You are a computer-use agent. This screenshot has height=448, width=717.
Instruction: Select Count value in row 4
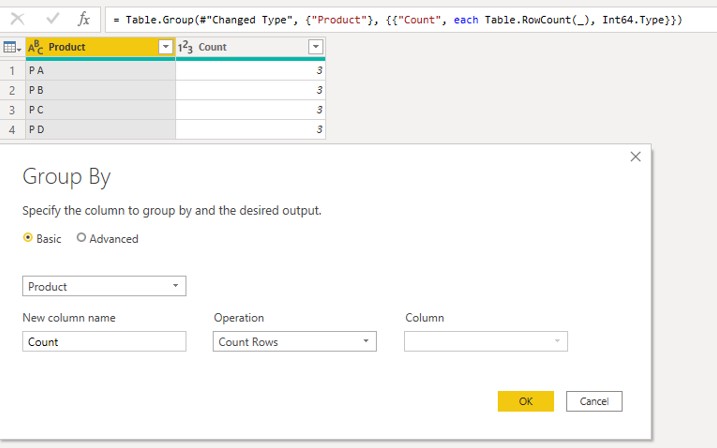[x=251, y=129]
